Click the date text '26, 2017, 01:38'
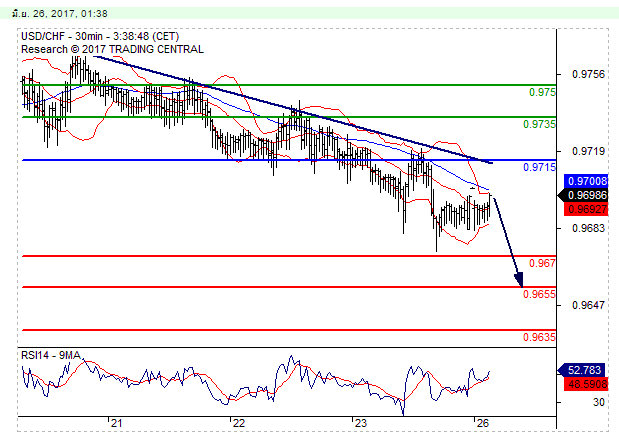619x440 pixels. pyautogui.click(x=70, y=13)
